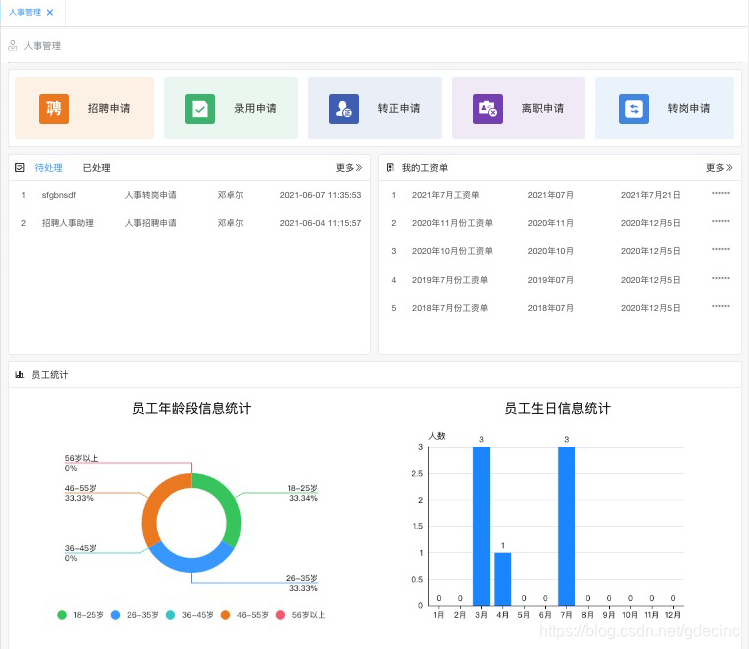Click the 18-25岁 33.34% chart label
The height and width of the screenshot is (649, 749).
coord(302,493)
